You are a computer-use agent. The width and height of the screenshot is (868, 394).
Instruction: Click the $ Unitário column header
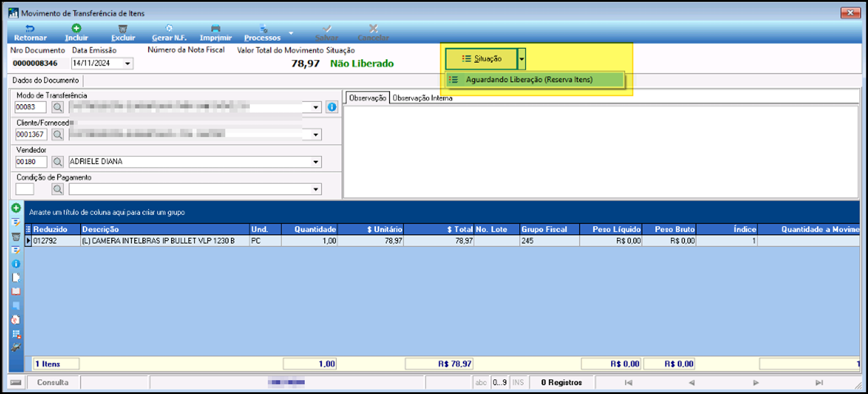click(x=371, y=230)
